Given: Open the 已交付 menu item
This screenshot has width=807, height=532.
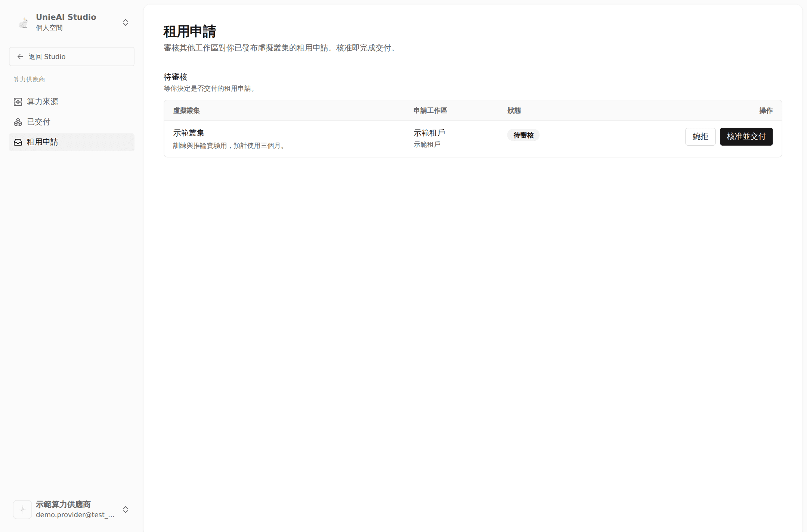Looking at the screenshot, I should coord(72,122).
